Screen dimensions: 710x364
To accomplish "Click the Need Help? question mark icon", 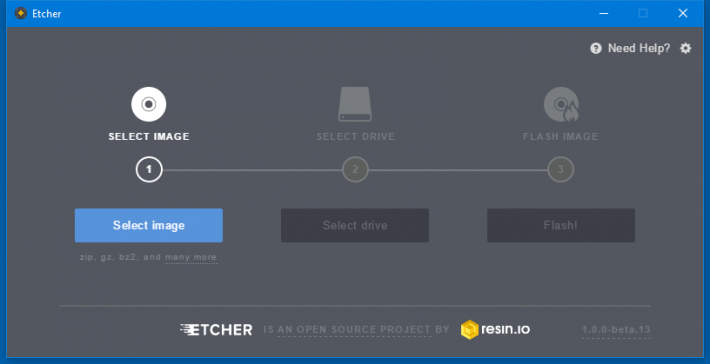I will coord(596,48).
